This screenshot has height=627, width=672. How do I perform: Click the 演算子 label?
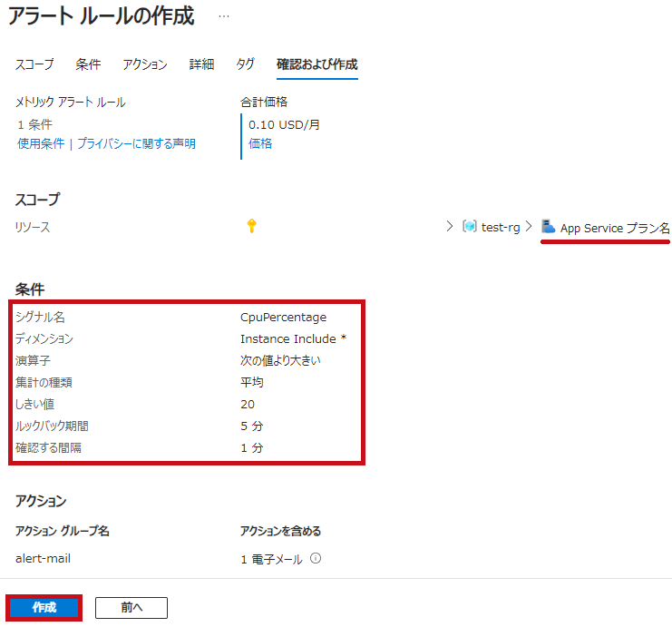coord(33,360)
